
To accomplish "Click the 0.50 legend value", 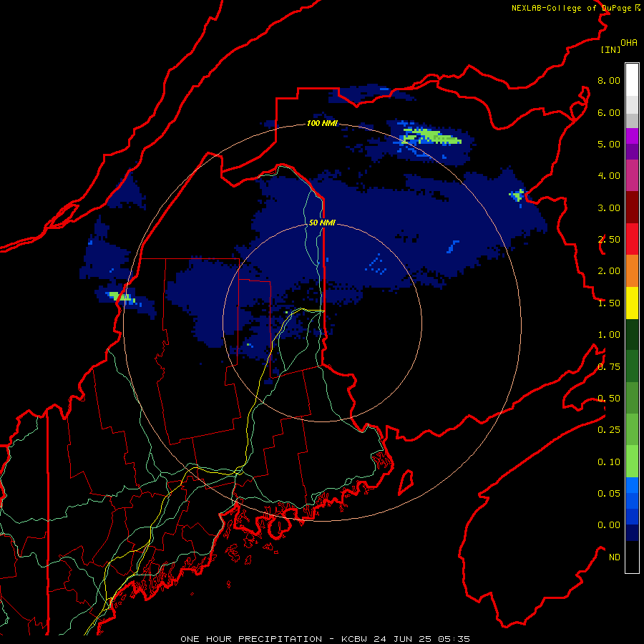I will pyautogui.click(x=609, y=399).
